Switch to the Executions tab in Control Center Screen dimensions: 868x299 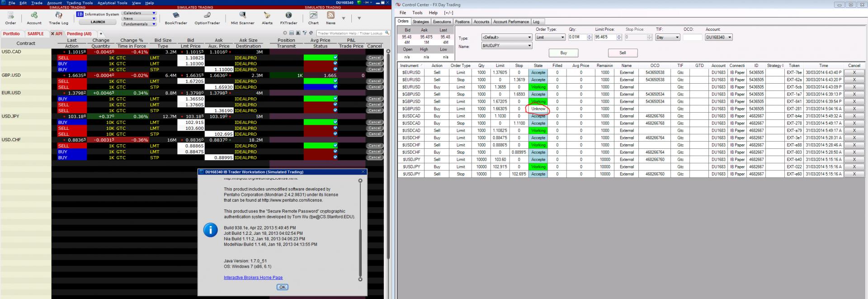click(442, 22)
